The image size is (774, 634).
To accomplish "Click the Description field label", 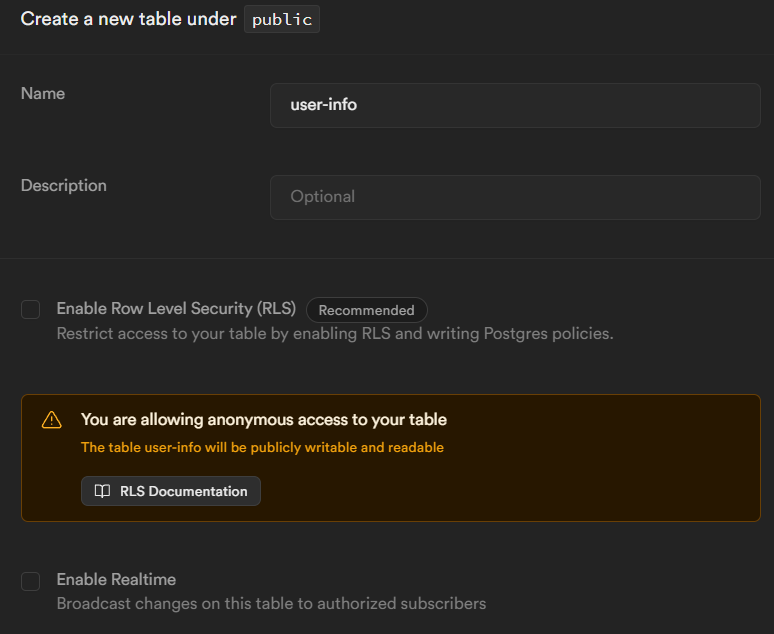I will 64,185.
